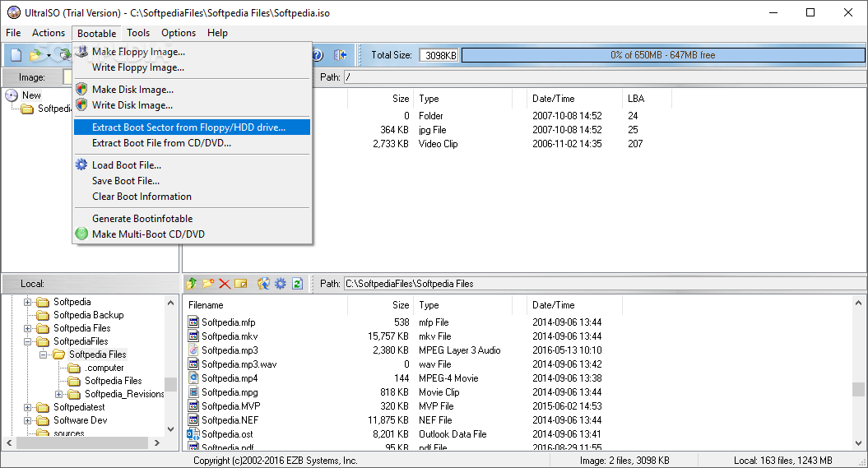Open the File menu

click(x=13, y=33)
